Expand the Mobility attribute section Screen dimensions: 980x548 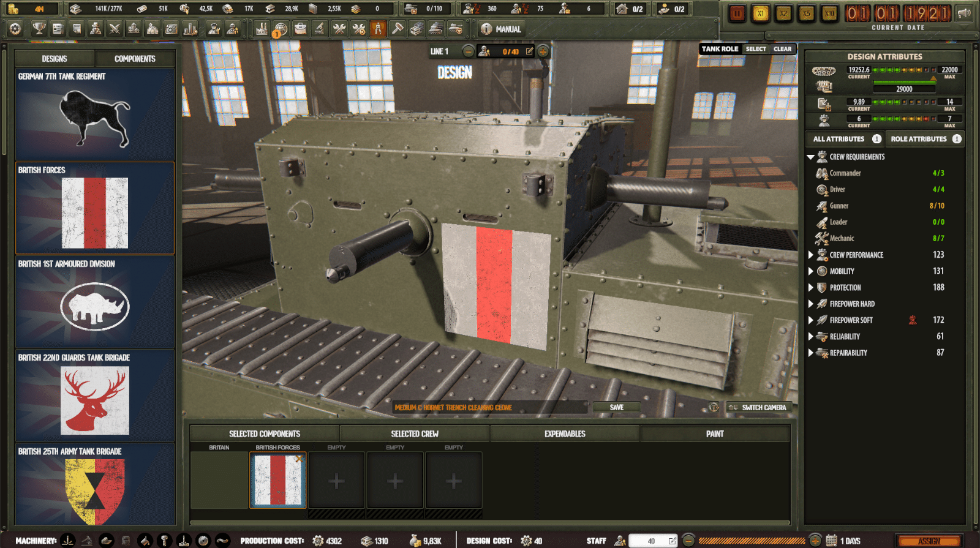[x=810, y=271]
